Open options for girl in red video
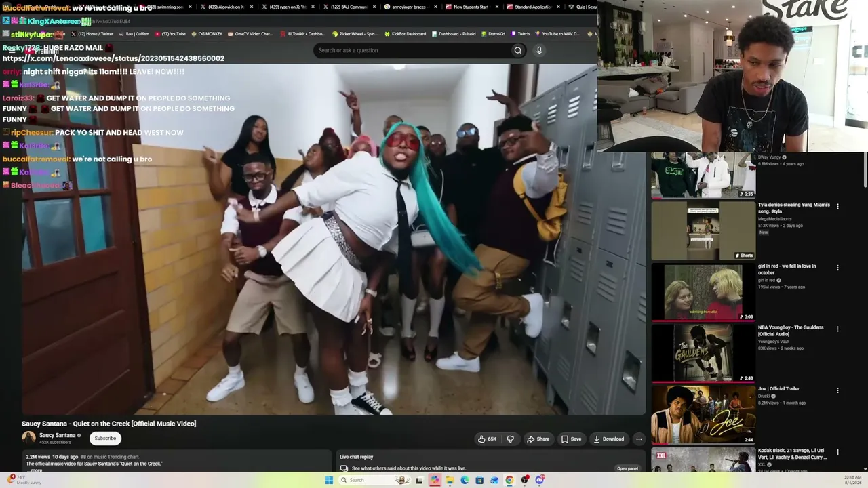The image size is (868, 488). coord(837,267)
